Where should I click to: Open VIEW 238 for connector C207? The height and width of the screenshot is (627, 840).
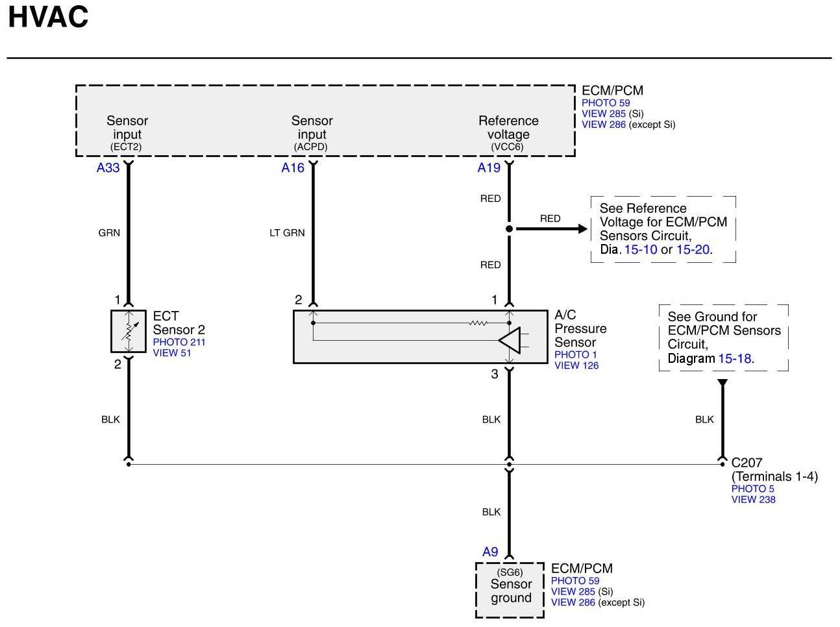click(753, 500)
